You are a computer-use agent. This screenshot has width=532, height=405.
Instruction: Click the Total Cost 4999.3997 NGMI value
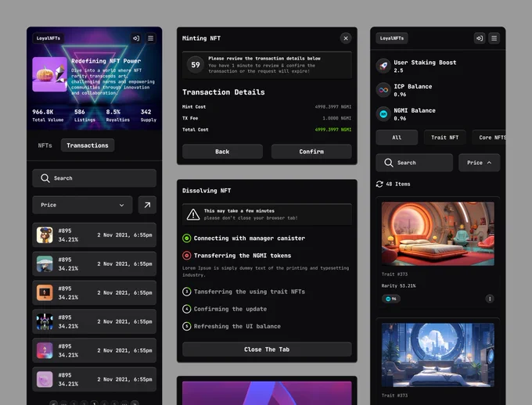click(333, 130)
